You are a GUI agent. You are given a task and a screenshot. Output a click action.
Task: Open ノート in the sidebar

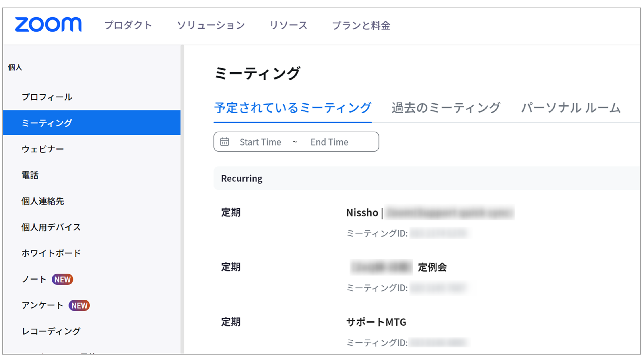tap(34, 279)
